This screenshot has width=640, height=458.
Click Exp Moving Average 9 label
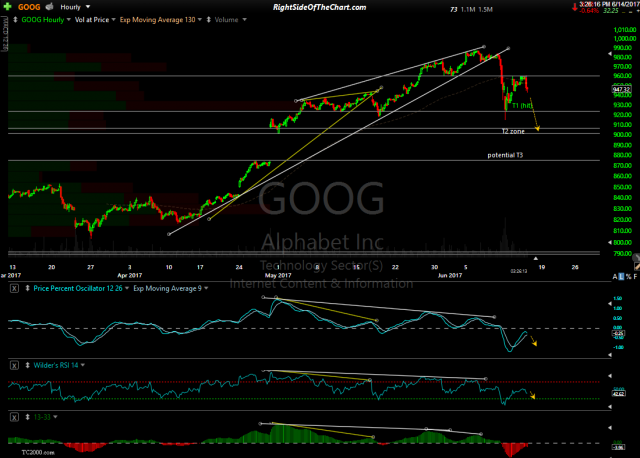pos(167,288)
